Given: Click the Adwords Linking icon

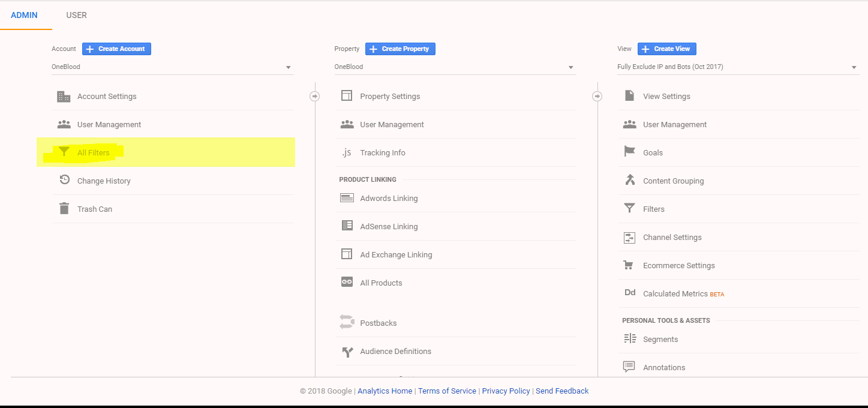Looking at the screenshot, I should coord(347,198).
